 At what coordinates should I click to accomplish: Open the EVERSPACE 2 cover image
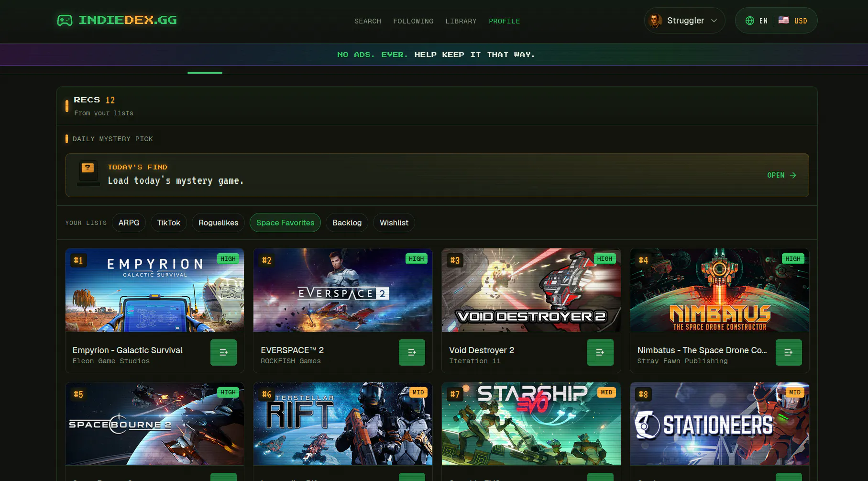tap(343, 290)
